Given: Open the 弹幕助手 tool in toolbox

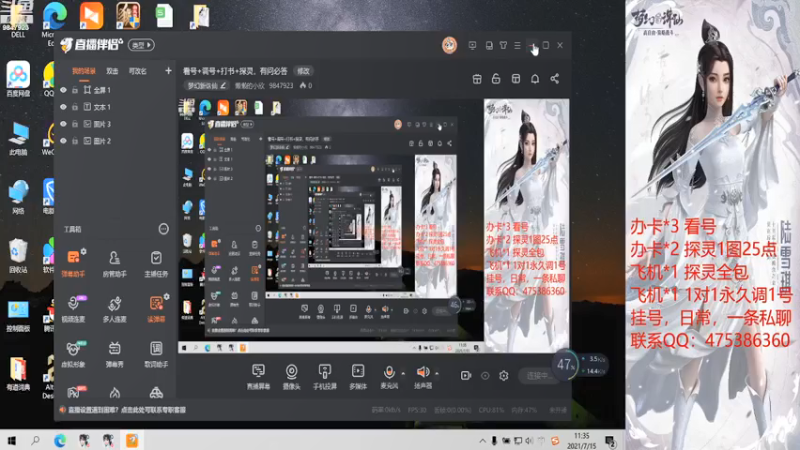Looking at the screenshot, I should [73, 262].
